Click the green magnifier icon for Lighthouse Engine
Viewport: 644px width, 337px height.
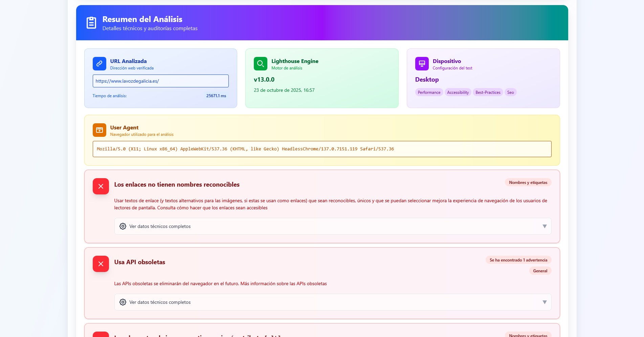pyautogui.click(x=260, y=64)
